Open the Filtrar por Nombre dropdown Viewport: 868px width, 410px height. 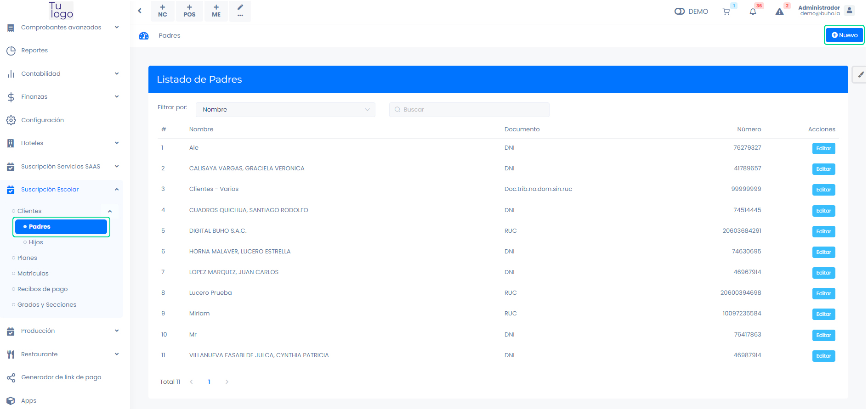(285, 110)
